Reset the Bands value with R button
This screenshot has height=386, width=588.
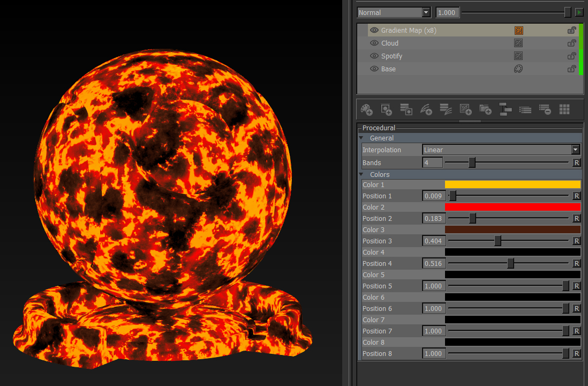[577, 163]
